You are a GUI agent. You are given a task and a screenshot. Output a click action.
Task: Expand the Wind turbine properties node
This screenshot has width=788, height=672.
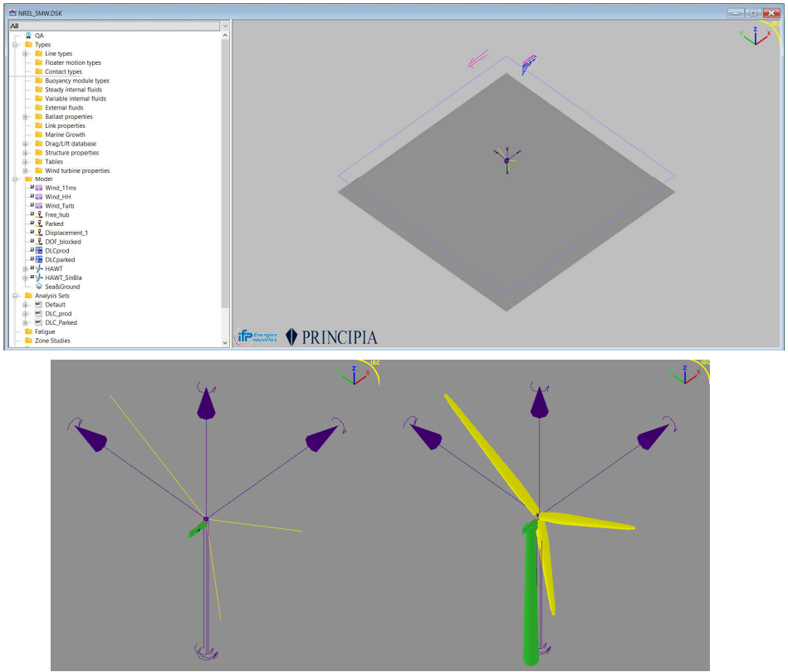click(x=26, y=170)
